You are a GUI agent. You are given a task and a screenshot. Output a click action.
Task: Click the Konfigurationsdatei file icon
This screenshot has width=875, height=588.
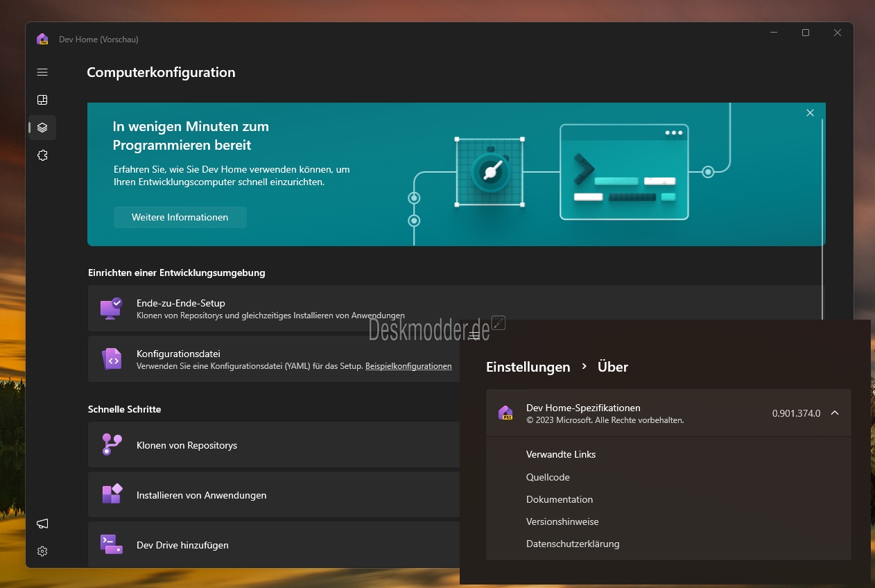111,358
